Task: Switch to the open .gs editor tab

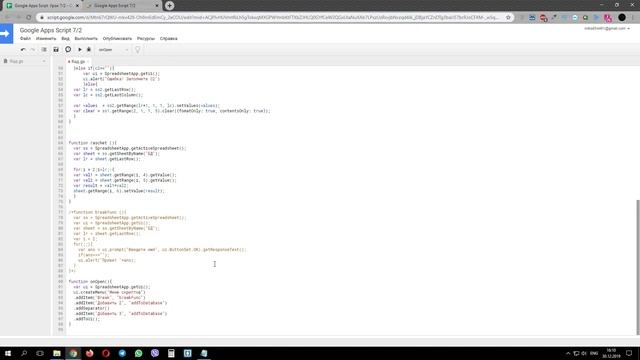Action: tap(78, 62)
